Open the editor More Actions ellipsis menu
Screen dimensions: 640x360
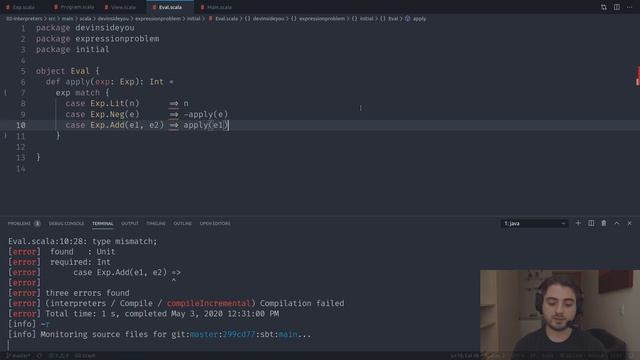(629, 7)
